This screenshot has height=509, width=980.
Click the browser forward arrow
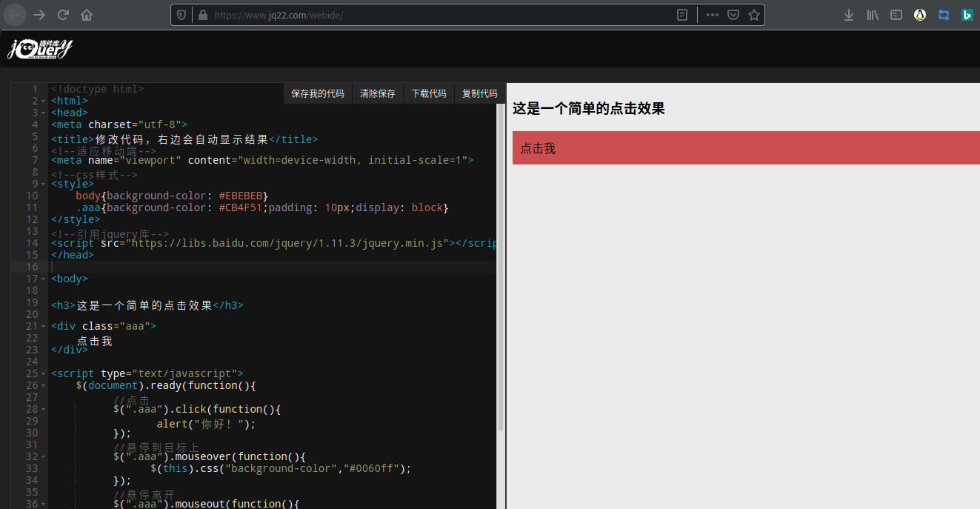point(39,15)
